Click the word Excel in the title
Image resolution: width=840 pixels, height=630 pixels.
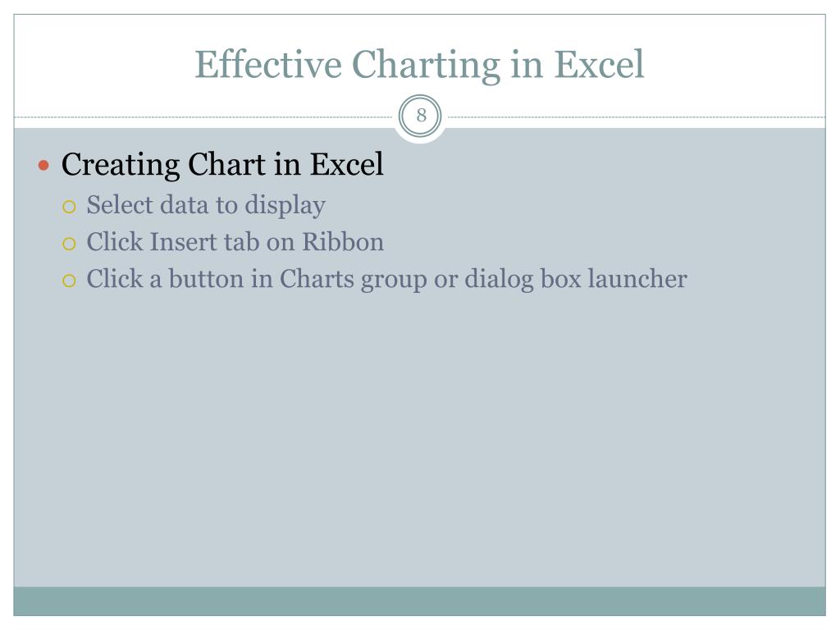(598, 64)
